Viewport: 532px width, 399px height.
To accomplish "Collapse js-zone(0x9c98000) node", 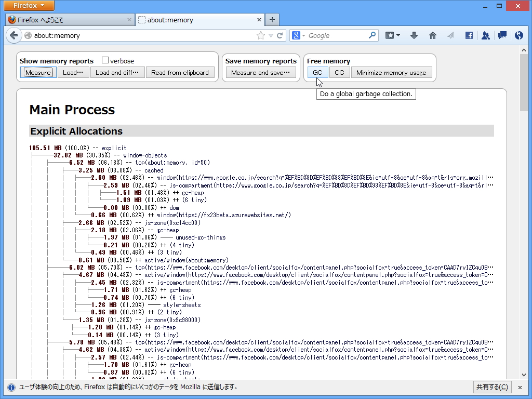I will click(x=139, y=320).
